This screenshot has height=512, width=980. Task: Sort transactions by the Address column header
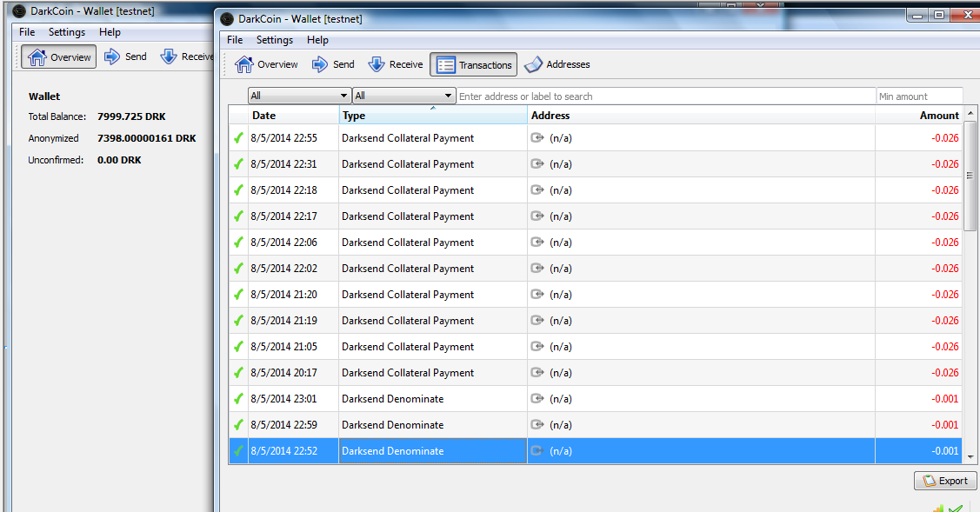click(701, 116)
